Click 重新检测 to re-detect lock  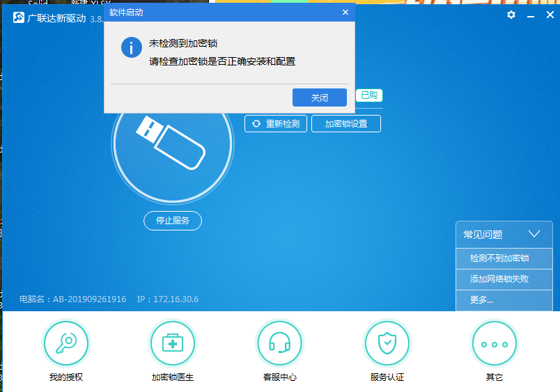point(276,124)
